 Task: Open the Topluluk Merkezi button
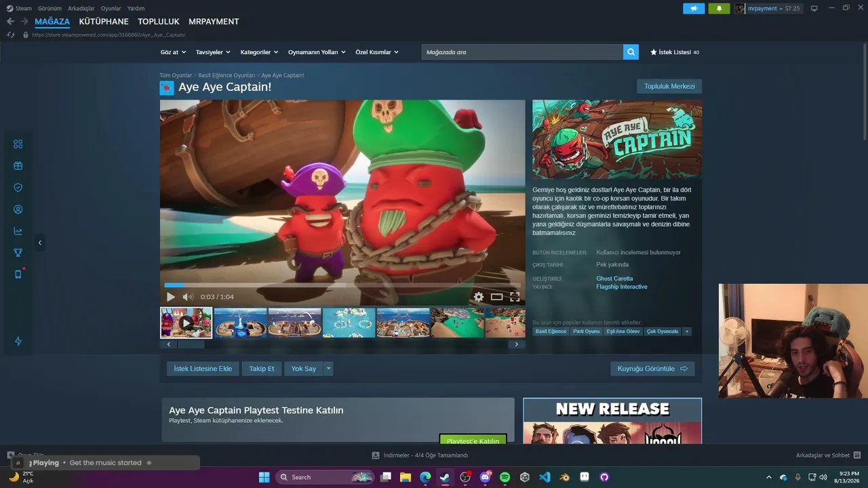coord(669,87)
